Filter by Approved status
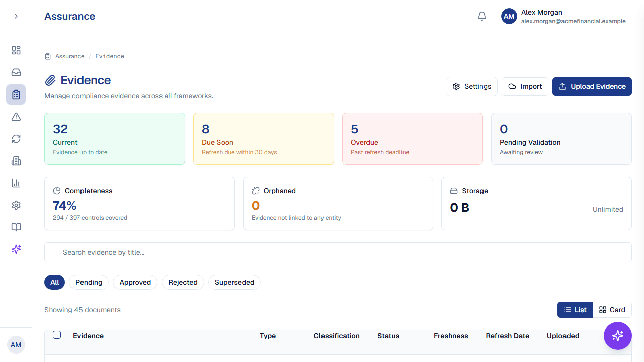The height and width of the screenshot is (362, 644). point(135,282)
